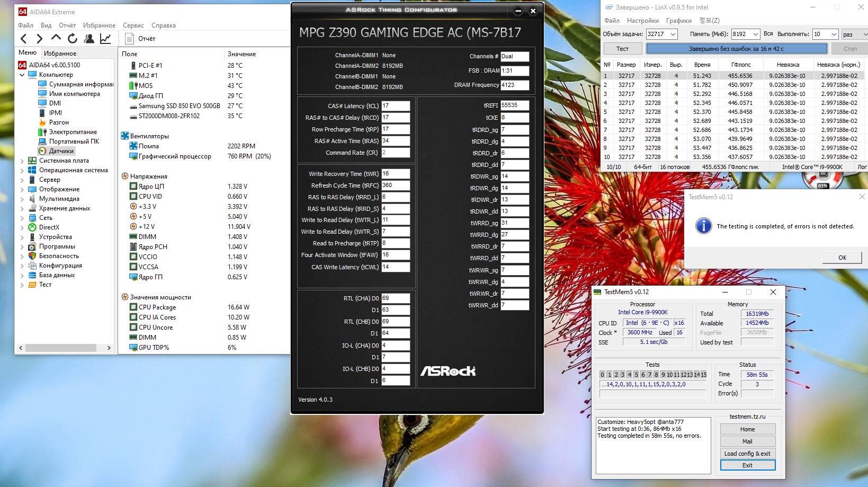Select the Датчики sensor icon
This screenshot has height=487, width=868.
pos(42,151)
